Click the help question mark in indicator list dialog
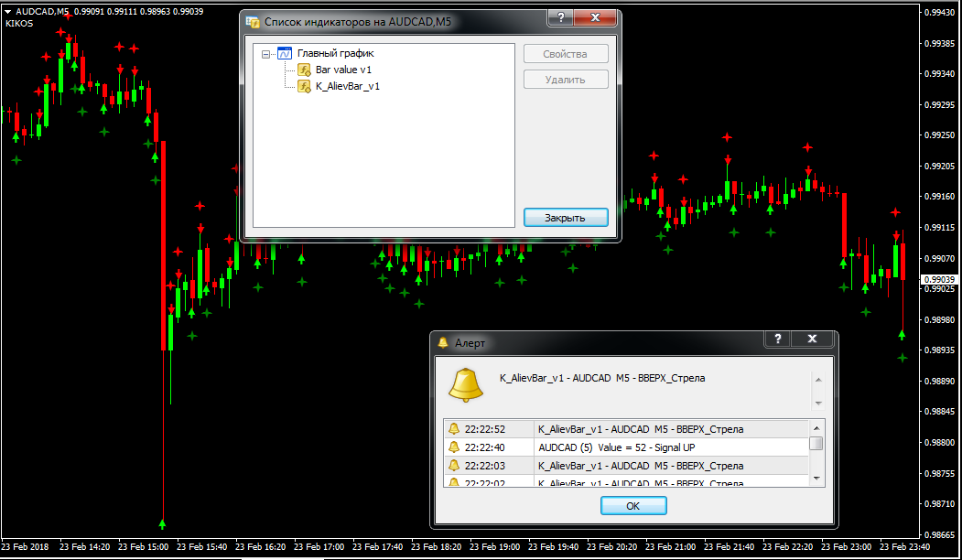 coord(561,18)
